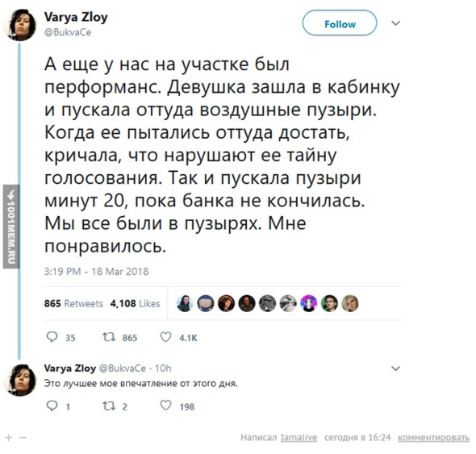Open author link Iamalive
The height and width of the screenshot is (454, 476).
299,438
